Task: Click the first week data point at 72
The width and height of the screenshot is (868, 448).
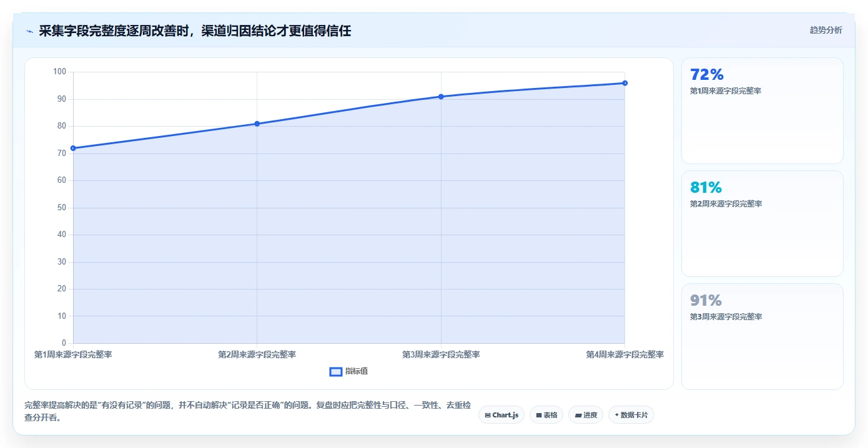Action: [73, 148]
